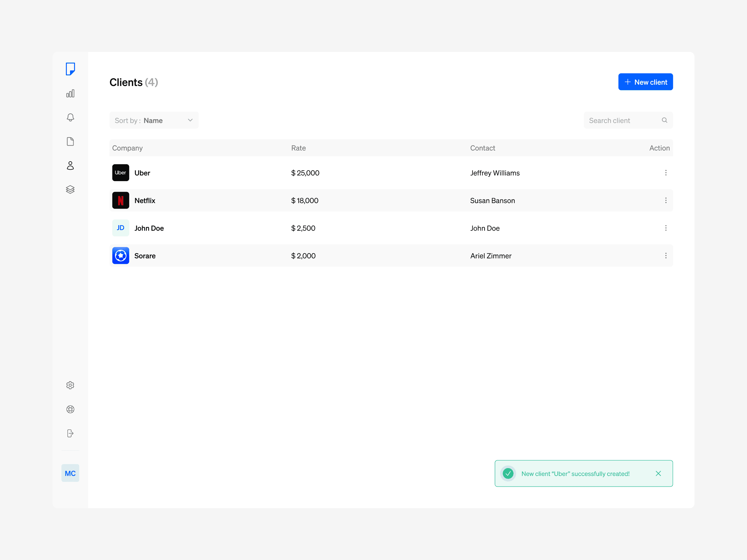Dismiss the Uber success notification
Viewport: 747px width, 560px height.
pyautogui.click(x=658, y=473)
